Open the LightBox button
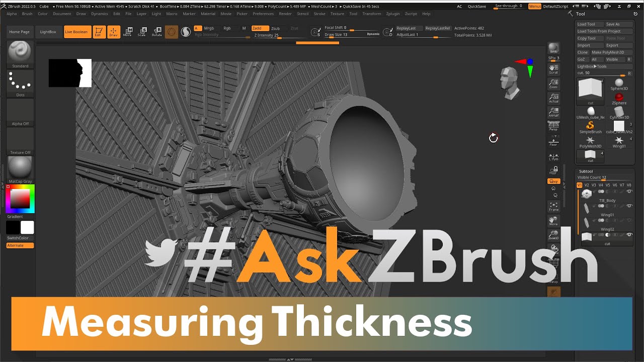This screenshot has width=644, height=362. click(x=48, y=32)
